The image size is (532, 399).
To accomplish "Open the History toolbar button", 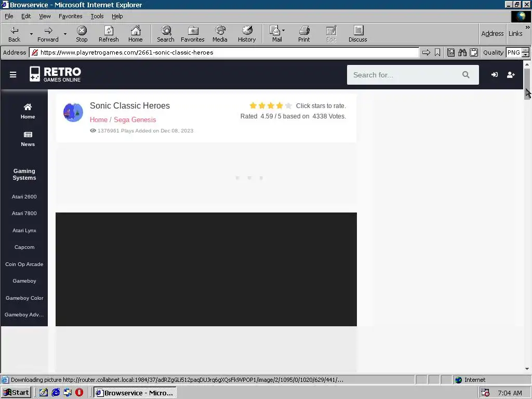I will 247,34.
